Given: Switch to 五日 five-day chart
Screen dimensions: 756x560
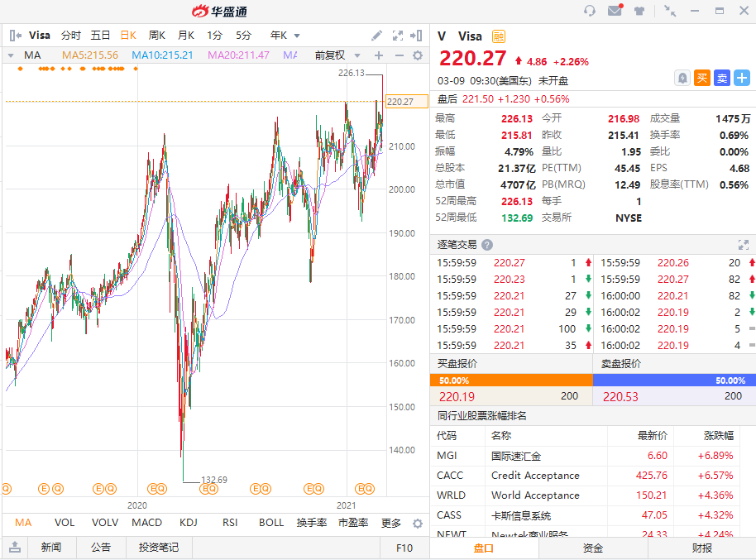Looking at the screenshot, I should tap(100, 36).
